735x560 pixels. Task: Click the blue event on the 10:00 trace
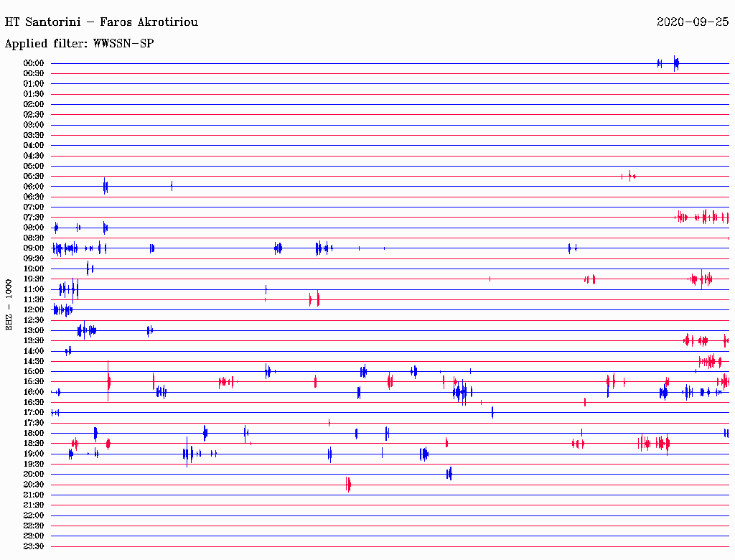90,269
